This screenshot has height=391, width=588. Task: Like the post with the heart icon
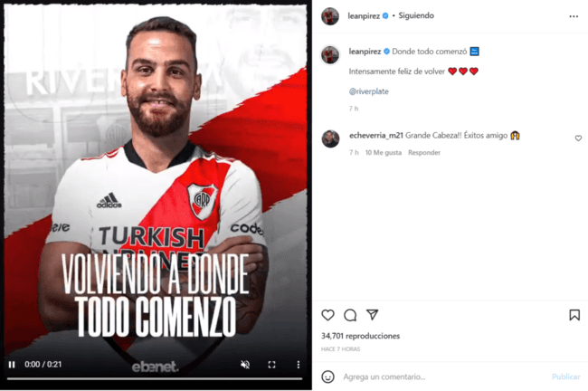327,315
